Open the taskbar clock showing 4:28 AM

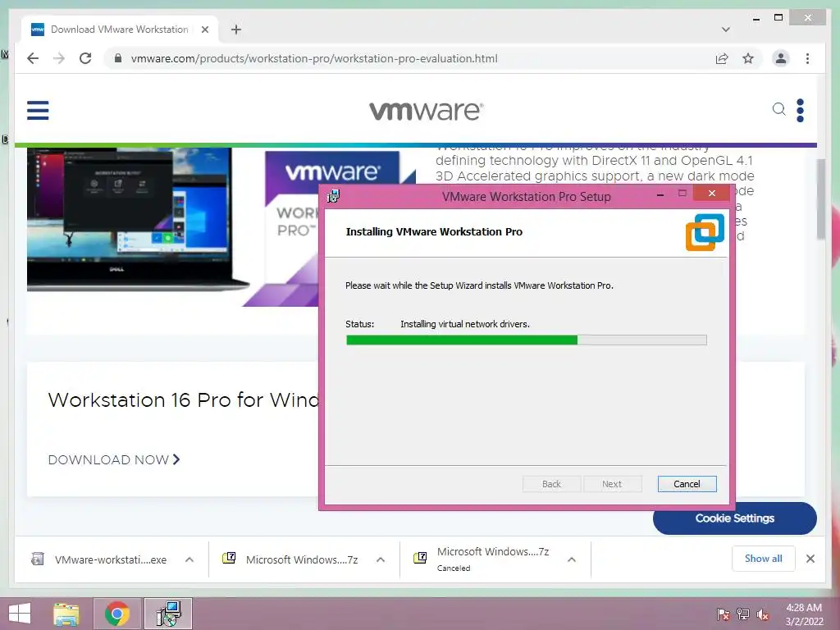[x=804, y=614]
